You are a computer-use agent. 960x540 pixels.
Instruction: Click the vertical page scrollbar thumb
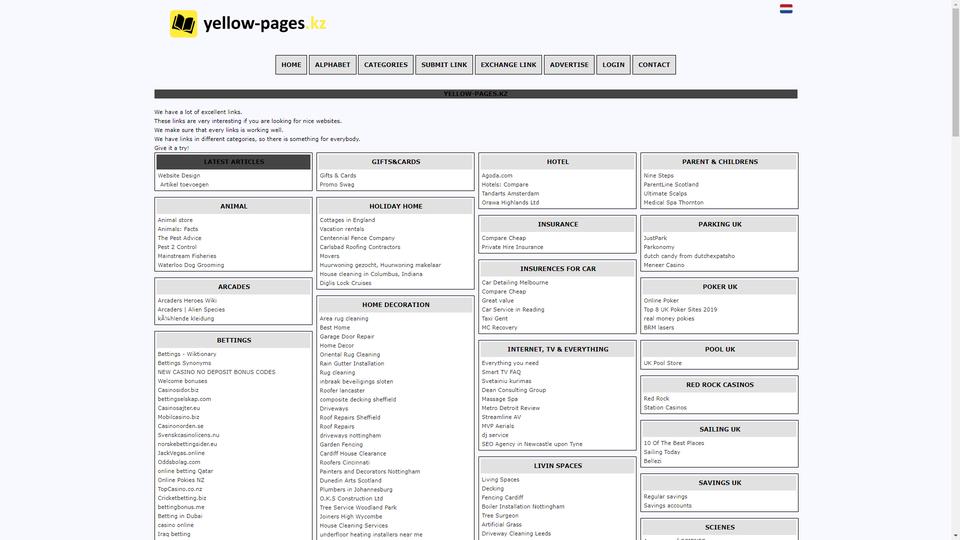coord(955,70)
